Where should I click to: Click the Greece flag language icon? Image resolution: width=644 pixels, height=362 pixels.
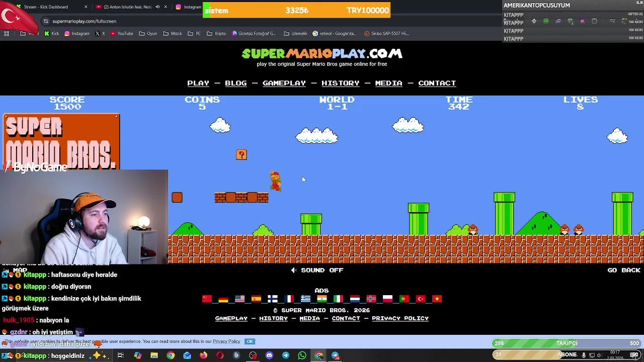click(x=305, y=299)
